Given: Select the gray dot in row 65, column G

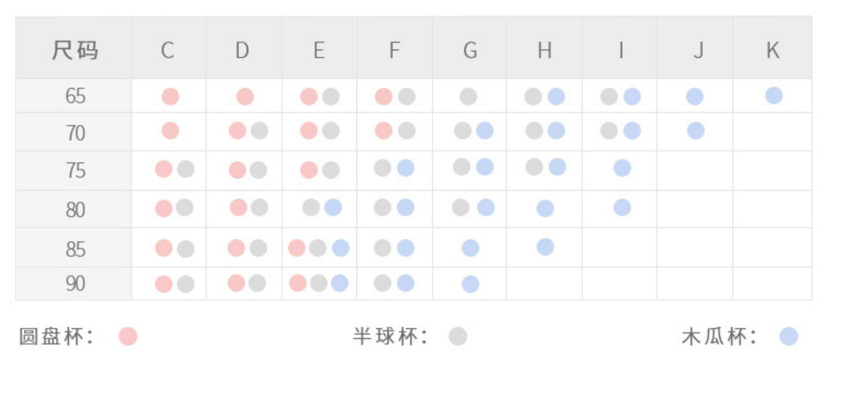Looking at the screenshot, I should 468,97.
